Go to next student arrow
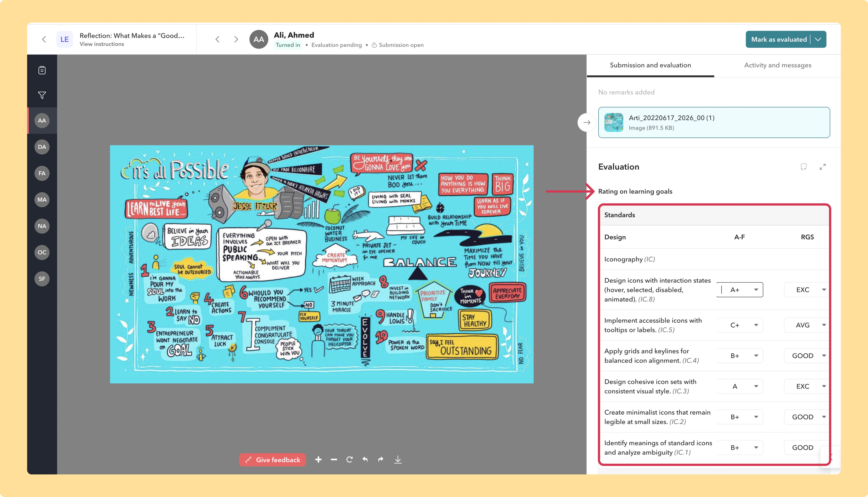868x497 pixels. click(x=236, y=39)
